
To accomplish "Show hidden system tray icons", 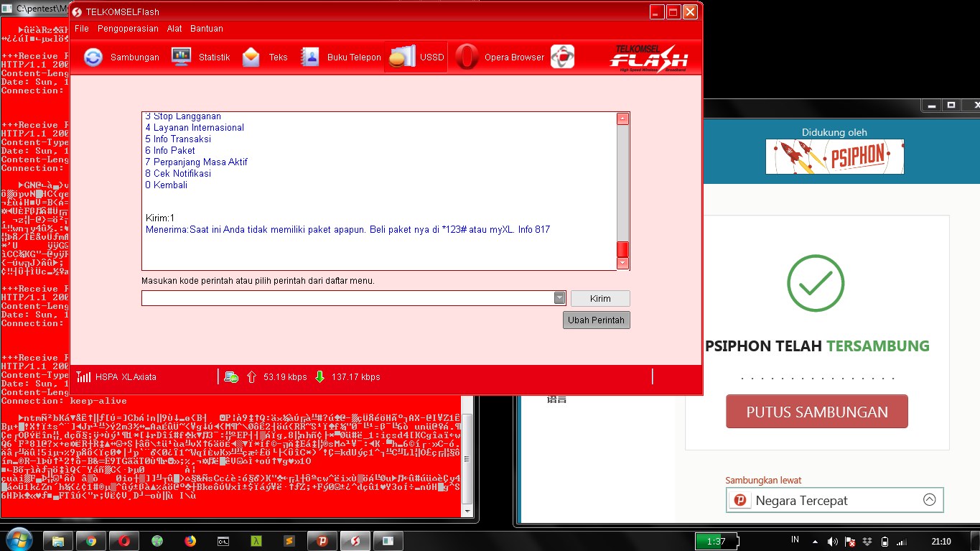I will coord(814,541).
